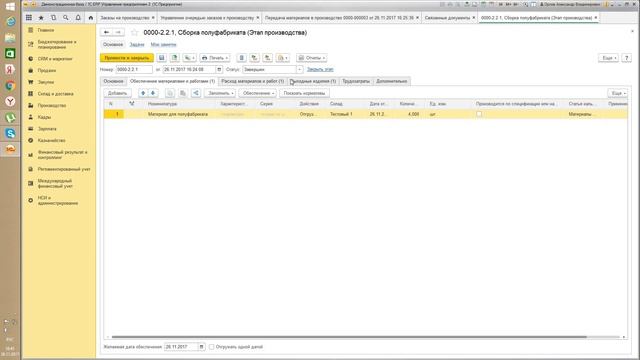Viewport: 640px width, 360px height.
Task: Expand the Обеспечение dropdown
Action: (x=258, y=93)
